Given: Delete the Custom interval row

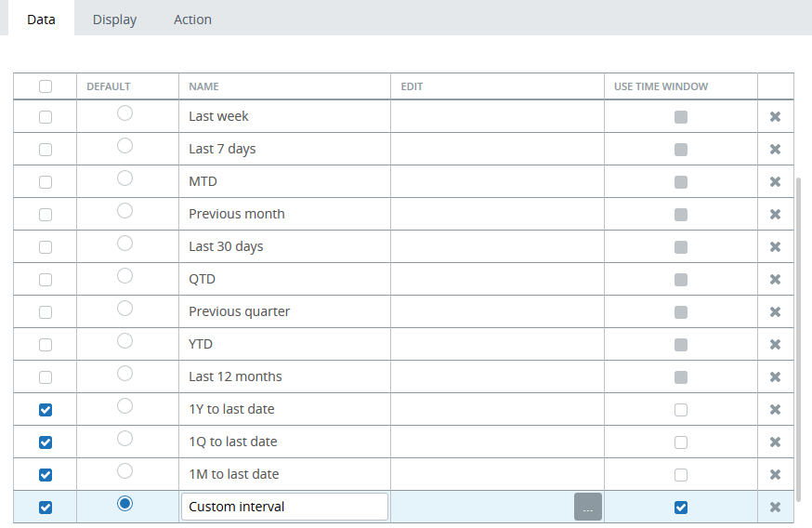Looking at the screenshot, I should point(775,508).
